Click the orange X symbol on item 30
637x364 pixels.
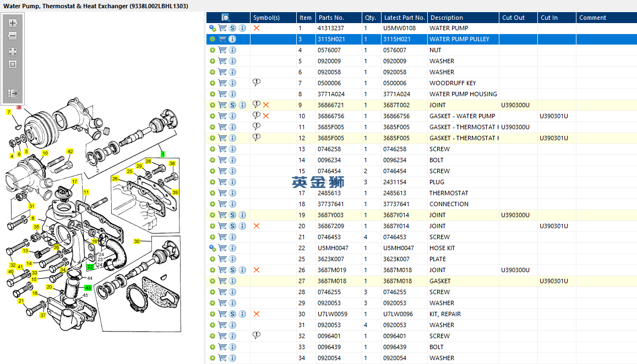257,314
